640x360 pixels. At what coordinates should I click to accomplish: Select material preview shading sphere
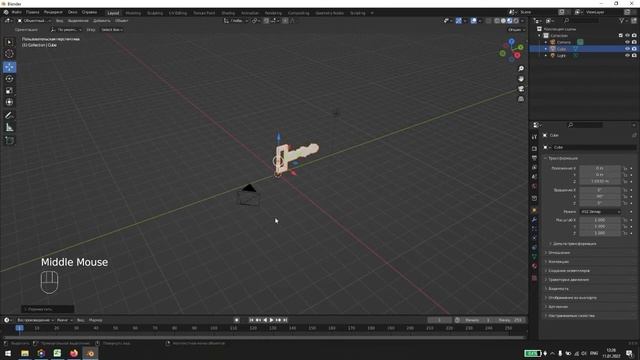pos(509,20)
